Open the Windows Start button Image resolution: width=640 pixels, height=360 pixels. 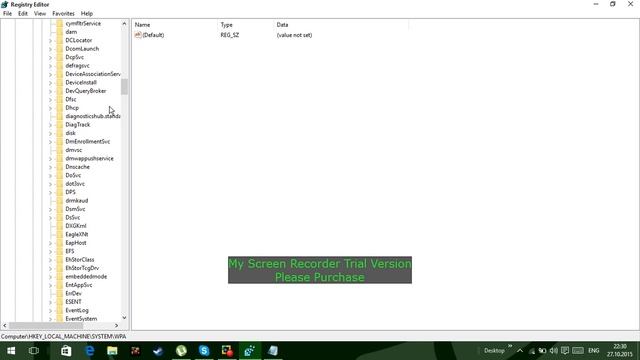click(11, 351)
